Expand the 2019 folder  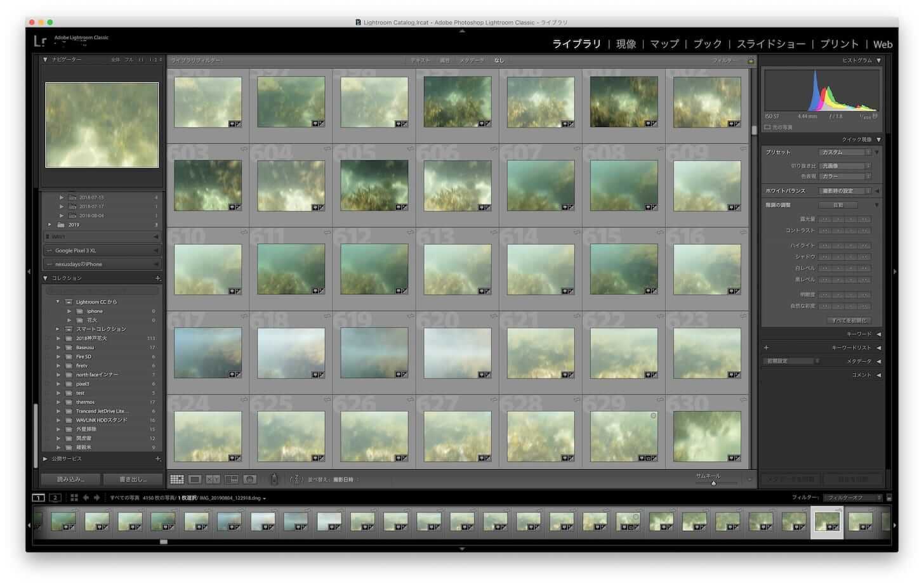coord(50,225)
